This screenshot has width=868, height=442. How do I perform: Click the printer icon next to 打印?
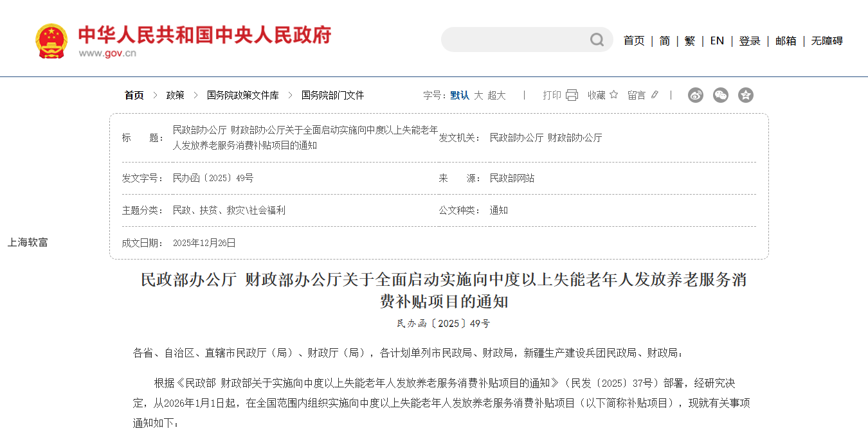pyautogui.click(x=572, y=95)
